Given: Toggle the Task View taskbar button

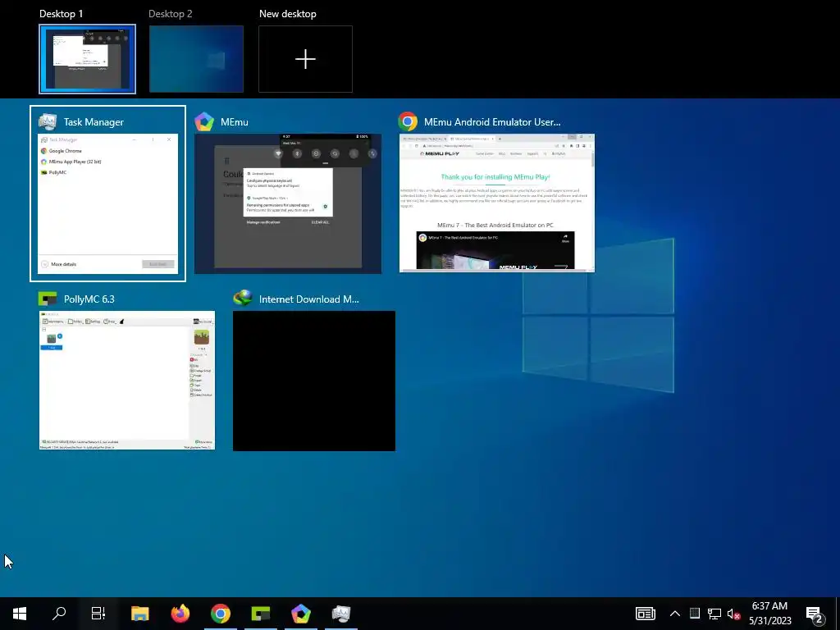Looking at the screenshot, I should 98,614.
